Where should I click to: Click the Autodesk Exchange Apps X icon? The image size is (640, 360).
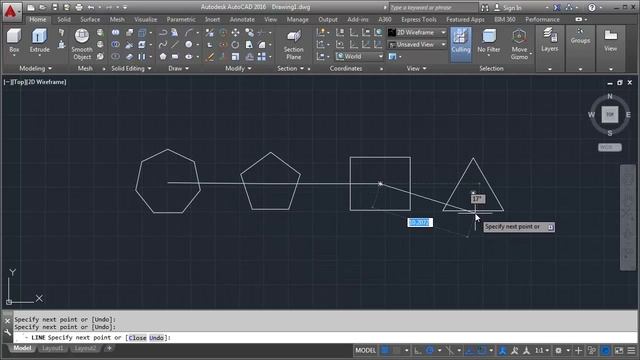(x=557, y=7)
